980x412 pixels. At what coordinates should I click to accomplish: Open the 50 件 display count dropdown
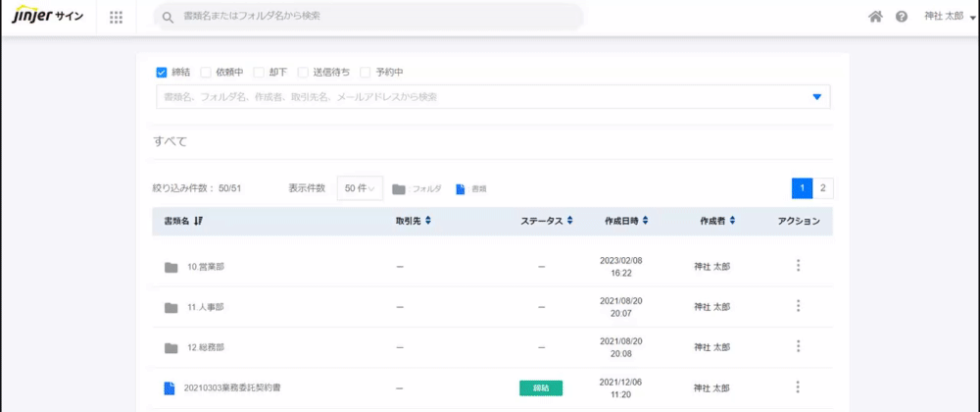point(360,188)
